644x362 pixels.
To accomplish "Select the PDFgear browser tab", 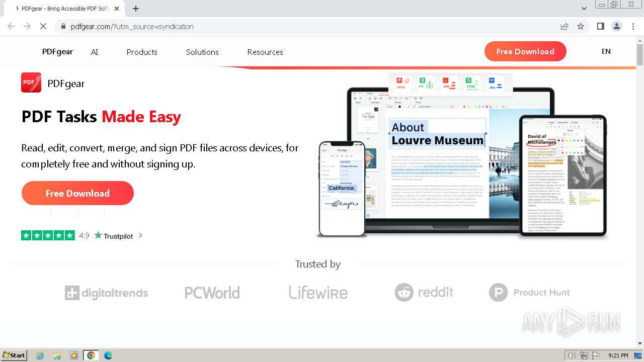I will [x=65, y=9].
